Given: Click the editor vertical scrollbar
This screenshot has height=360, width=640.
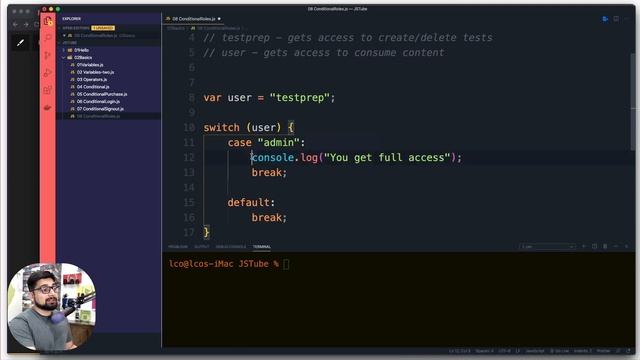Looking at the screenshot, I should pos(632,102).
